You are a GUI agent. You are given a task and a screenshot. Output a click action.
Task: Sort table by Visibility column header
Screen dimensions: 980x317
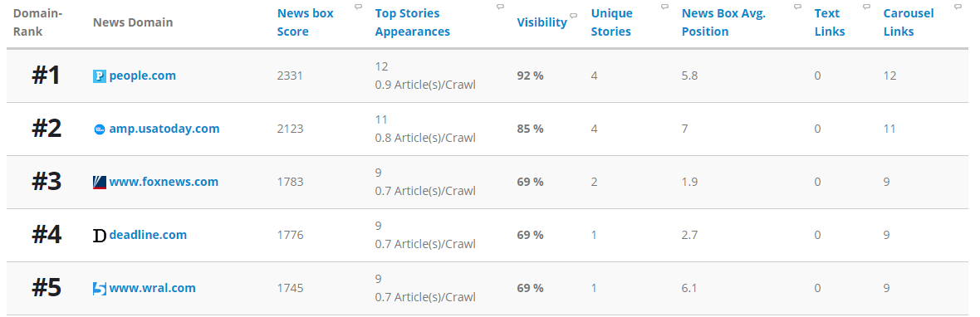541,22
